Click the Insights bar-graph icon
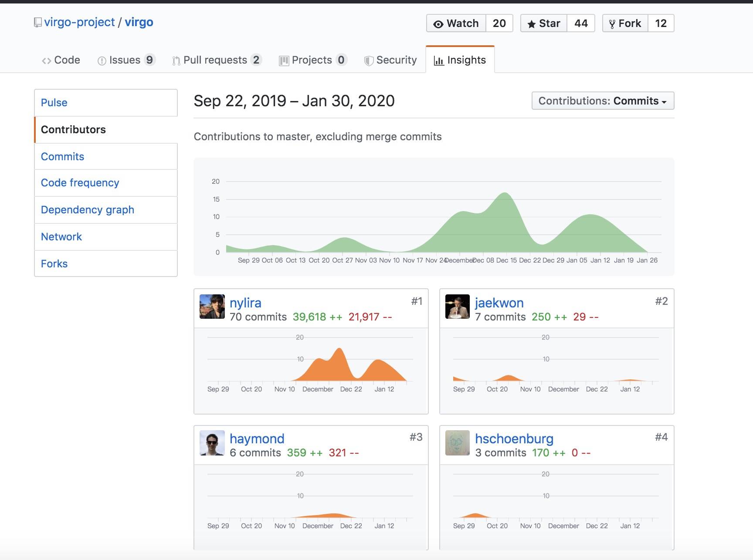Image resolution: width=753 pixels, height=560 pixels. (x=439, y=61)
